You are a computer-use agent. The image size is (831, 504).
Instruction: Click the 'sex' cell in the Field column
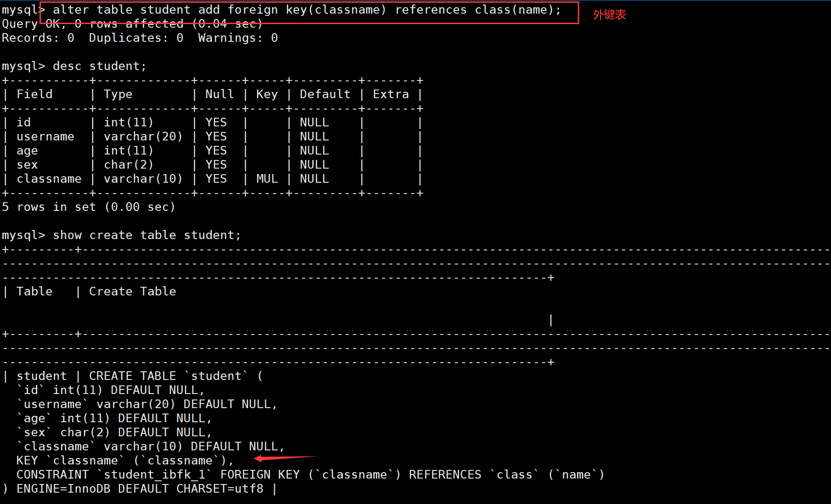(x=27, y=165)
